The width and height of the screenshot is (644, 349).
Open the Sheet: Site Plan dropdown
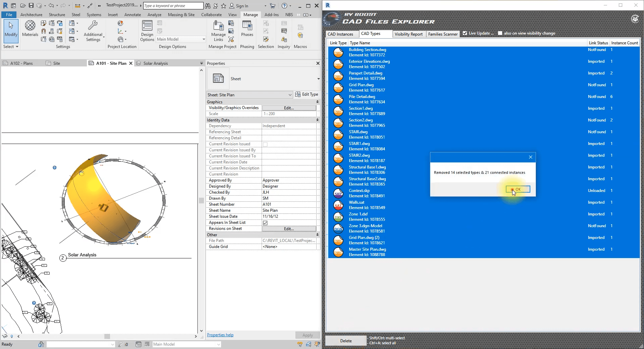[x=250, y=95]
